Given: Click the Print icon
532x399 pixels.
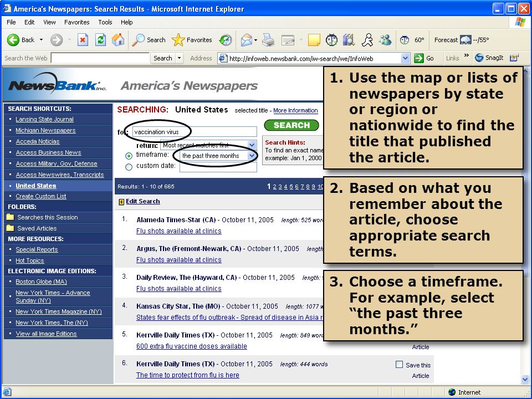Looking at the screenshot, I should (268, 40).
